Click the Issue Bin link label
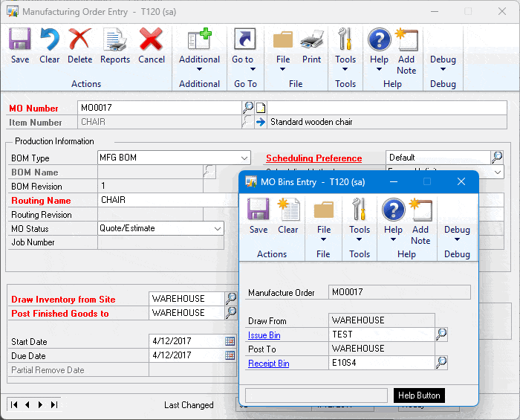The height and width of the screenshot is (420, 520). pos(264,335)
